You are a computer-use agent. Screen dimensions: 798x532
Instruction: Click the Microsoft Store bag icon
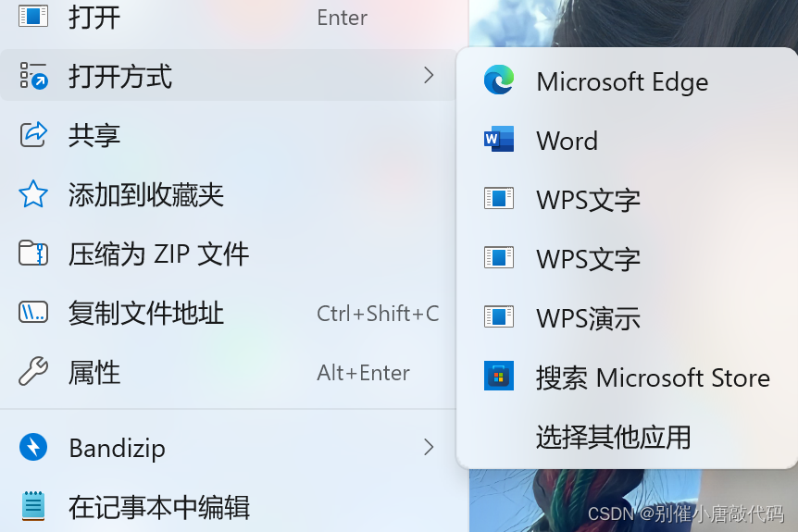(x=499, y=376)
